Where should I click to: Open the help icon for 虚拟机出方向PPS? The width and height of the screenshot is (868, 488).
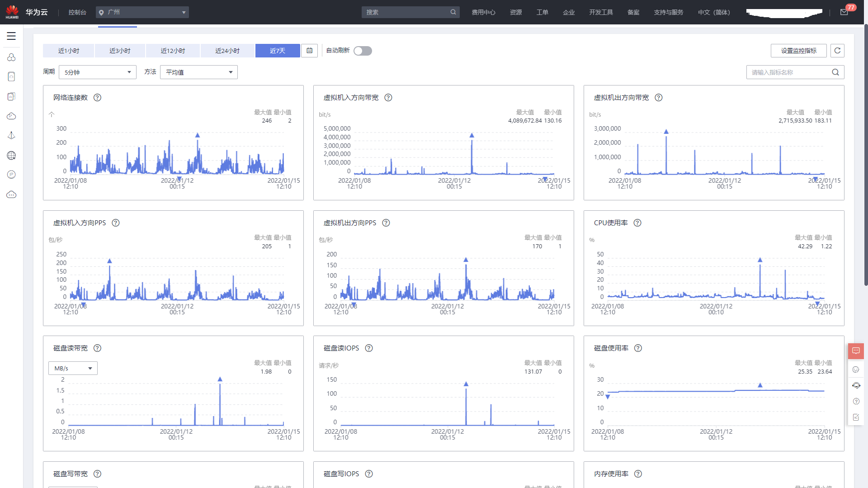point(386,223)
